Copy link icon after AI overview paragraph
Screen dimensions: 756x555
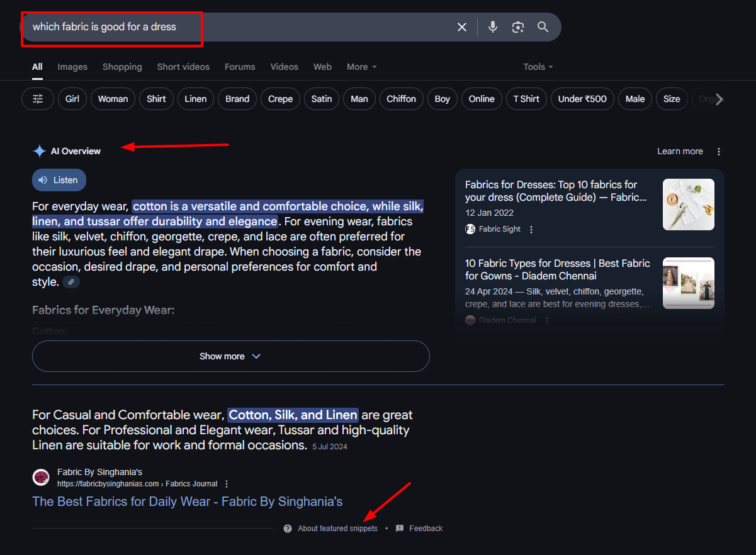point(71,283)
